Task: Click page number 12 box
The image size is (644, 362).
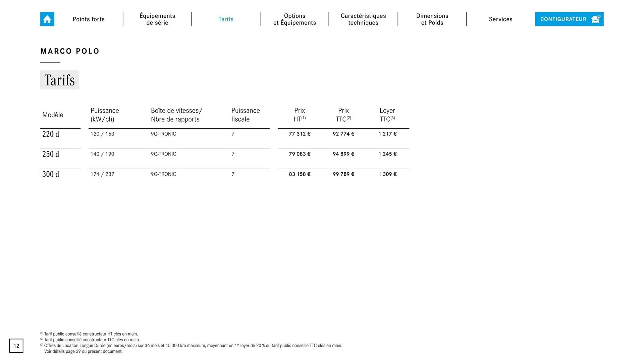Action: pyautogui.click(x=16, y=346)
